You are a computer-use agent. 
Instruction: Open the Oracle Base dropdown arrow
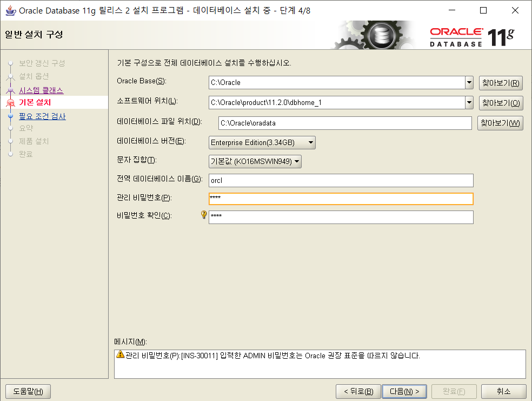point(469,82)
